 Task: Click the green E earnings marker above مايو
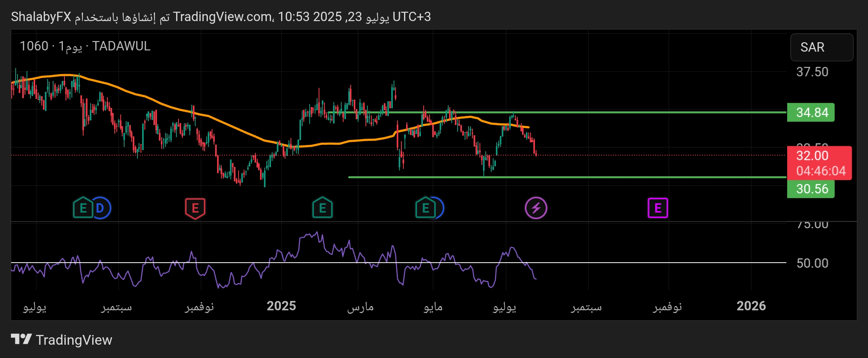[426, 208]
